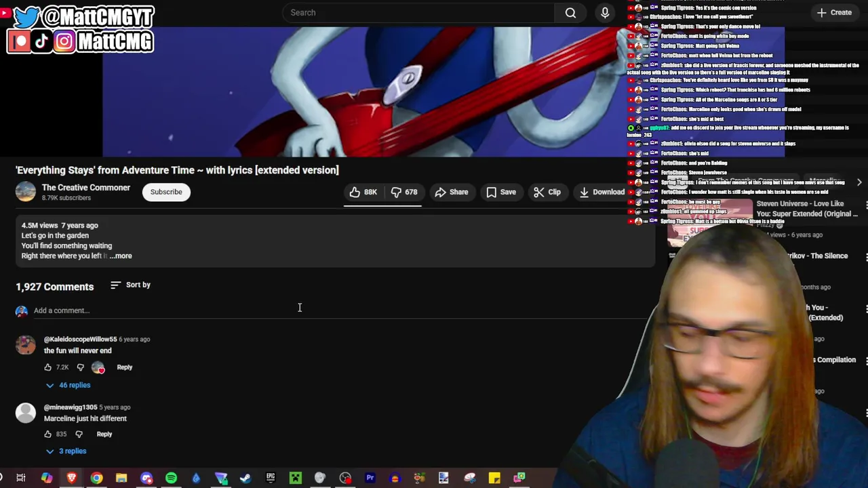
Task: Subscribe to The Creative Commoner
Action: coord(166,192)
